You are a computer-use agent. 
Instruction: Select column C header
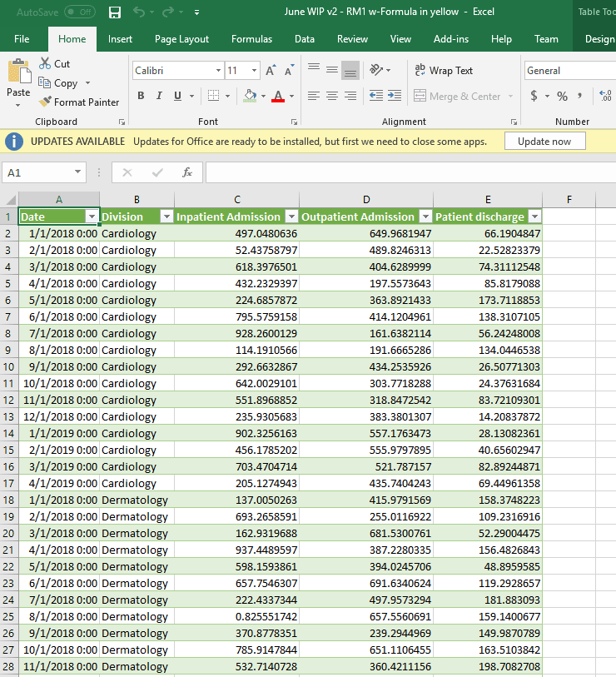pos(237,200)
